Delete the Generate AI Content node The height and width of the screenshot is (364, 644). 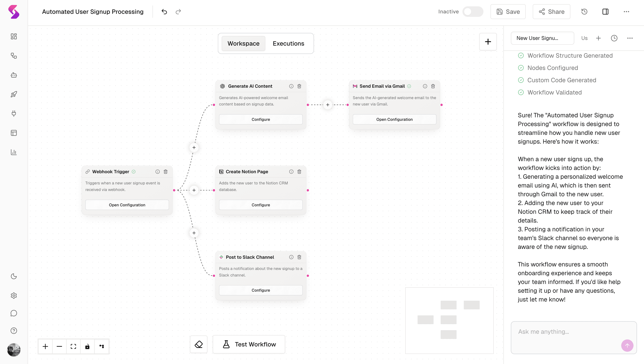point(299,86)
